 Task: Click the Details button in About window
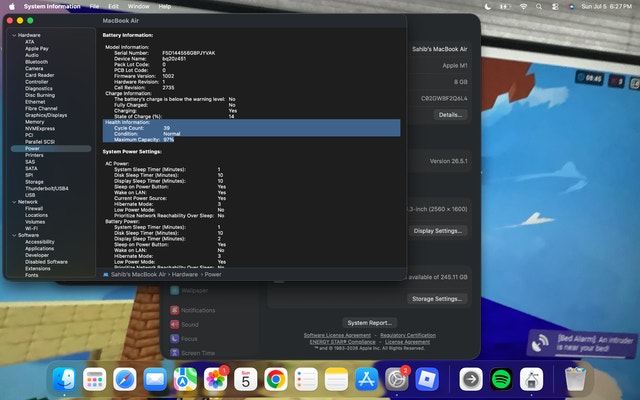tap(450, 115)
